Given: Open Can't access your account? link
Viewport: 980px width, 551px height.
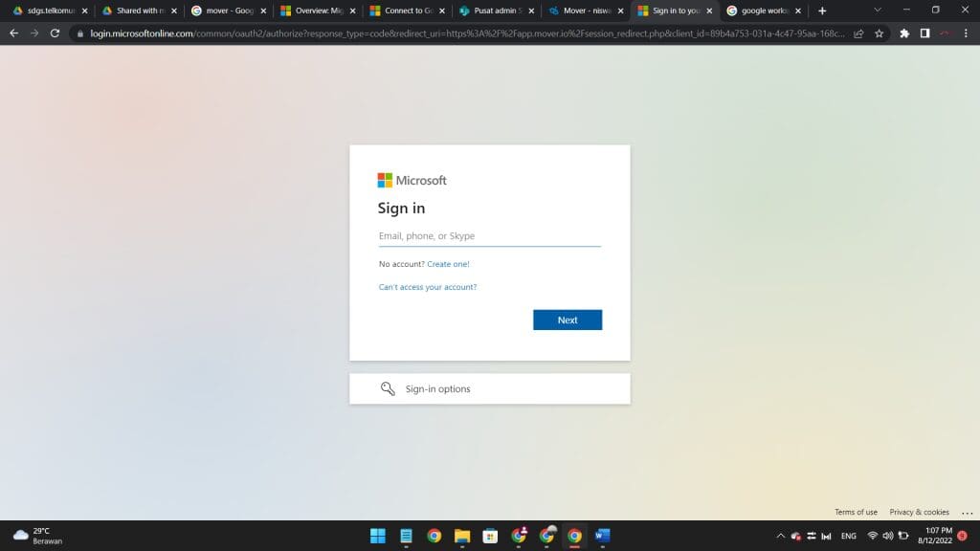Looking at the screenshot, I should point(428,287).
